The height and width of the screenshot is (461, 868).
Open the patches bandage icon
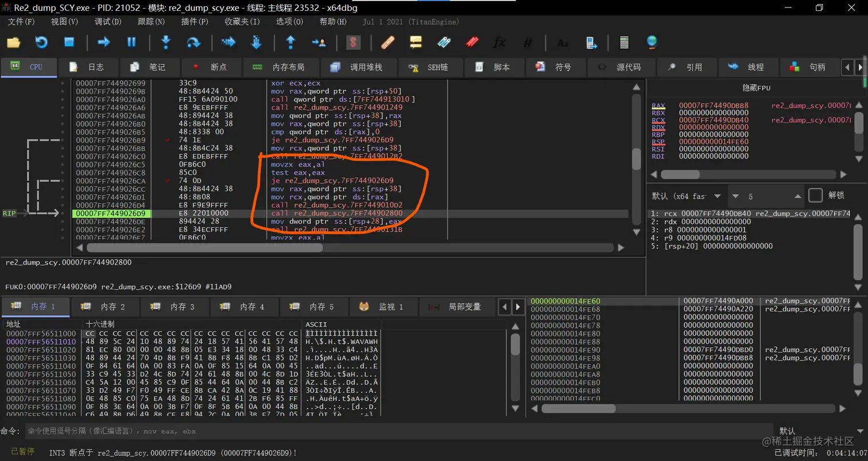pyautogui.click(x=387, y=42)
